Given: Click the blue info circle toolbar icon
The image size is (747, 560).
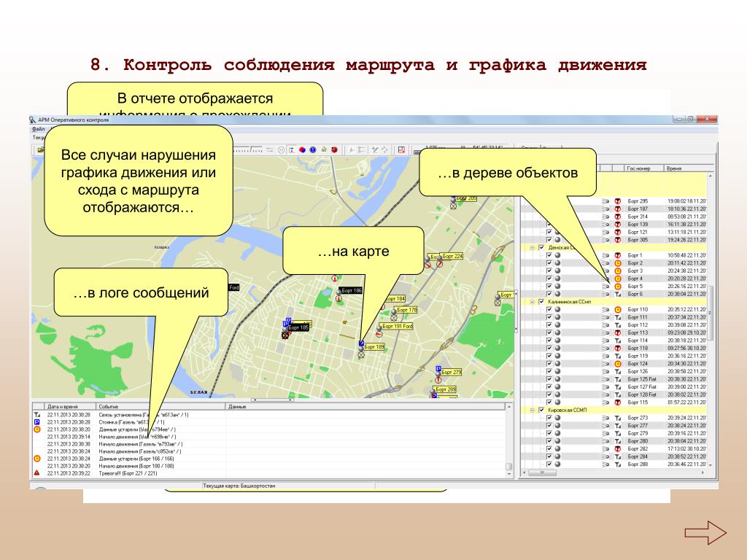Looking at the screenshot, I should (312, 150).
